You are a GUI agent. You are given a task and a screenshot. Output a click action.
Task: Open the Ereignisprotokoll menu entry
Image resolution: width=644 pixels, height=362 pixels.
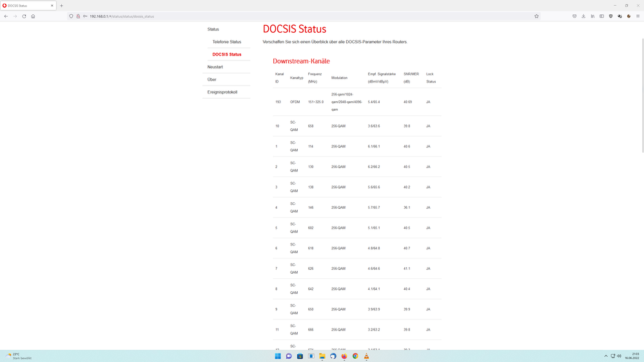(222, 92)
